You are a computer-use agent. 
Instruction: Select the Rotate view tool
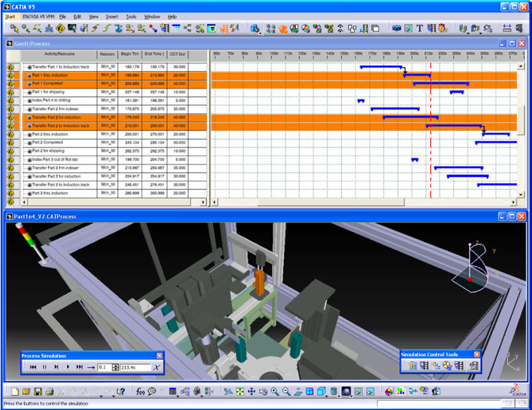tap(263, 391)
